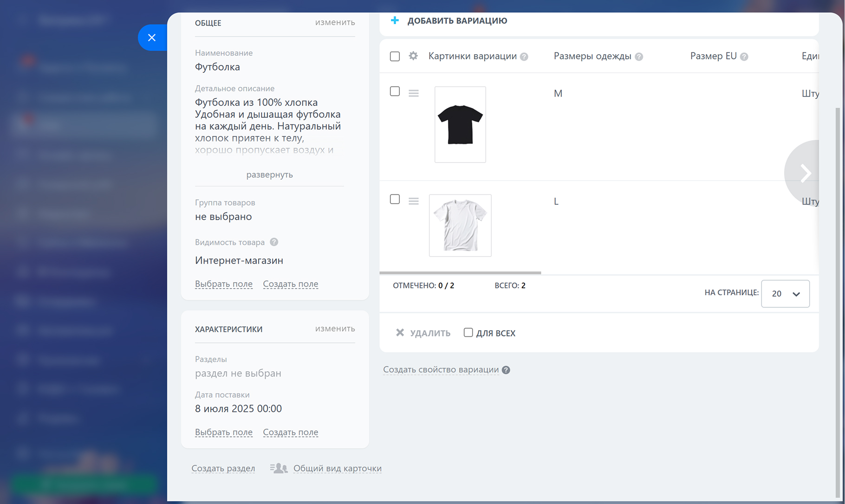Click the Размер EU column header
The width and height of the screenshot is (845, 504).
tap(714, 56)
